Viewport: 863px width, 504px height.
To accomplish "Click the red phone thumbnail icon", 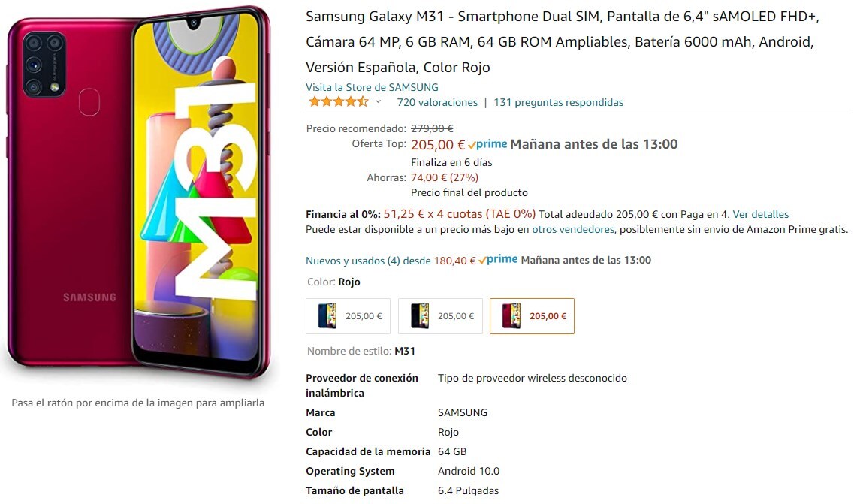I will (511, 315).
